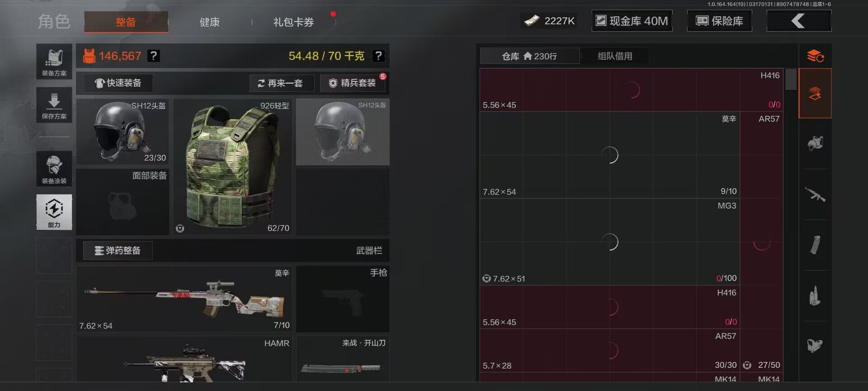Open help next to weight 54.48/70

coord(378,56)
